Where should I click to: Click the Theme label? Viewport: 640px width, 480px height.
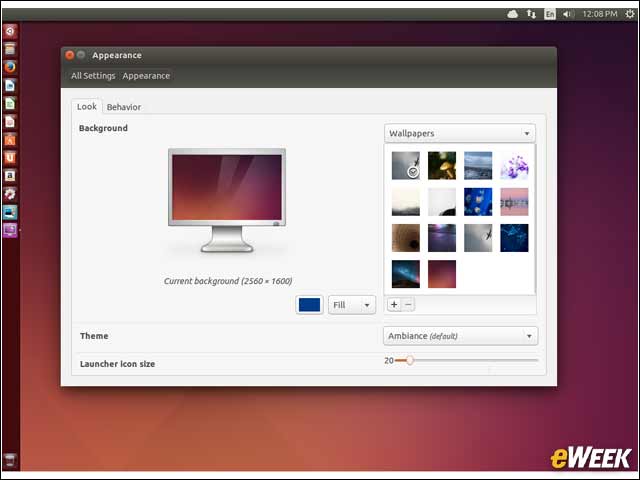(x=94, y=336)
